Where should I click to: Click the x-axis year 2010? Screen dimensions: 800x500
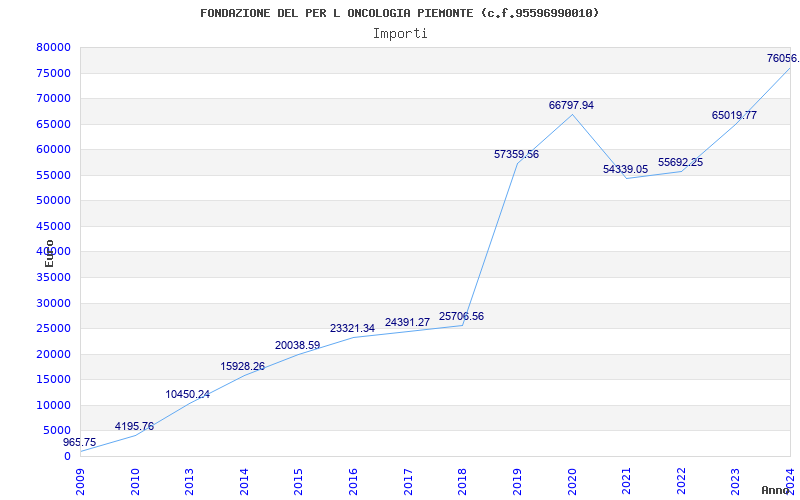tap(135, 482)
